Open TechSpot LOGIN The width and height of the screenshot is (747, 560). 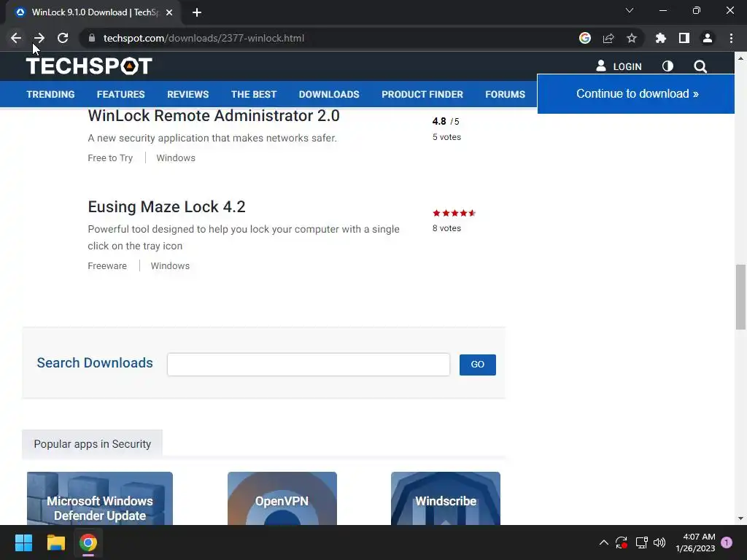619,66
